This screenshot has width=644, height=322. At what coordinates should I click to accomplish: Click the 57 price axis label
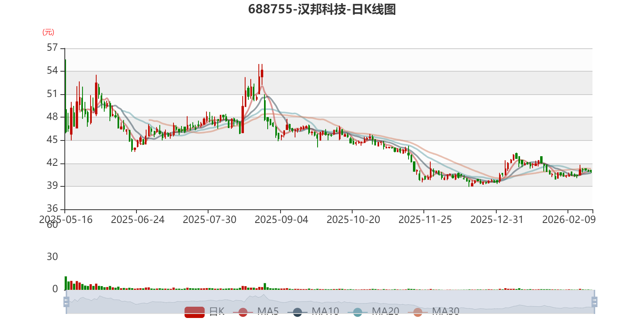tap(52, 47)
